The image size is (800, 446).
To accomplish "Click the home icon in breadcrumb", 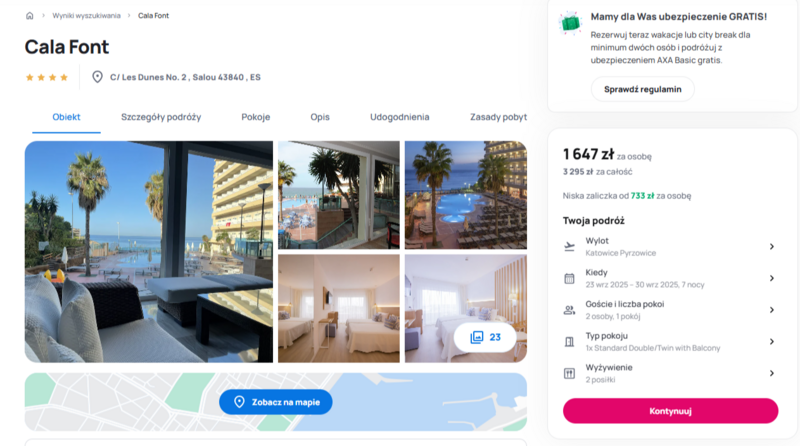I will click(x=30, y=16).
